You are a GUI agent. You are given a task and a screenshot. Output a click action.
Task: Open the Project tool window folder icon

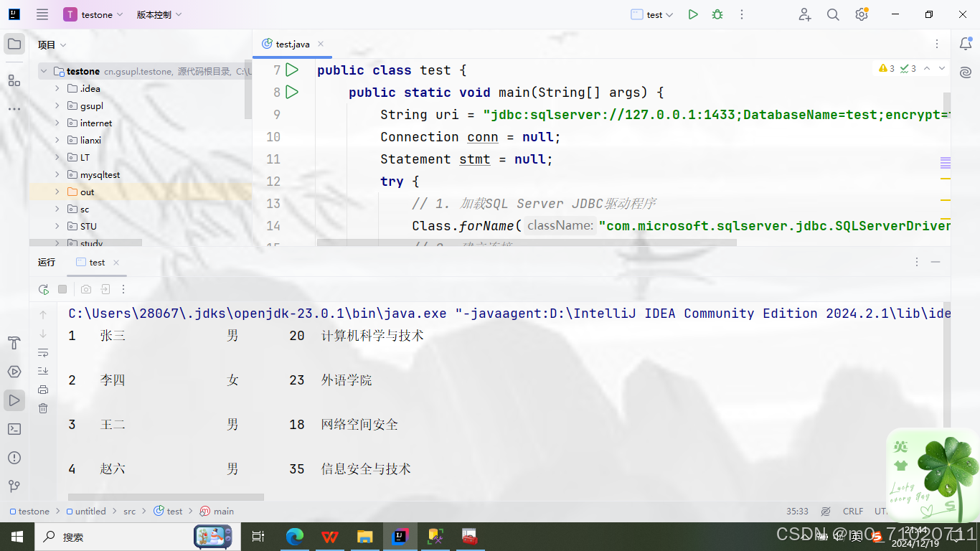pos(14,44)
